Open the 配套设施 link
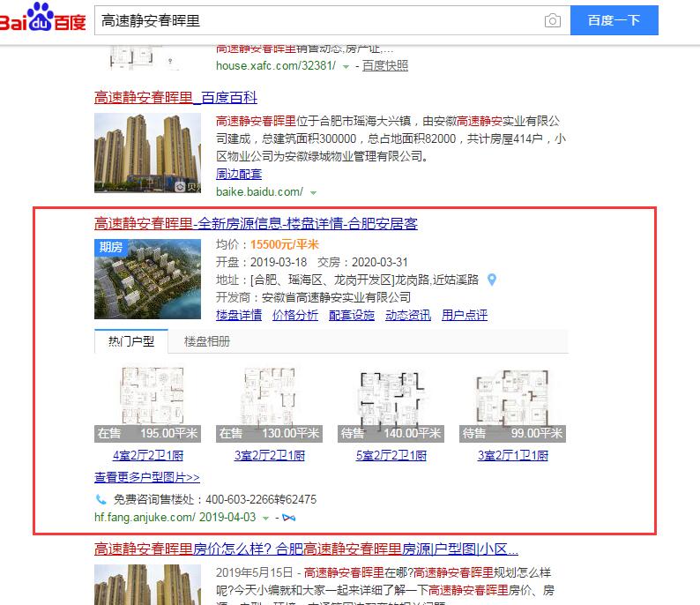 pyautogui.click(x=352, y=315)
